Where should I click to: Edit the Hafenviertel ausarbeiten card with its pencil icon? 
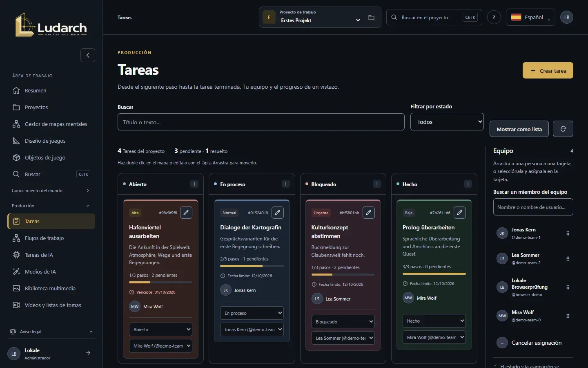(186, 213)
